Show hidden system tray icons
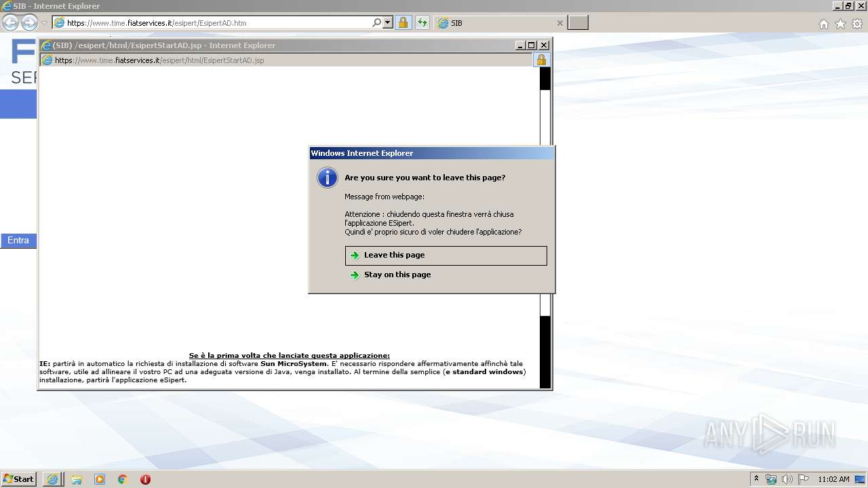Image resolution: width=868 pixels, height=488 pixels. coord(756,479)
